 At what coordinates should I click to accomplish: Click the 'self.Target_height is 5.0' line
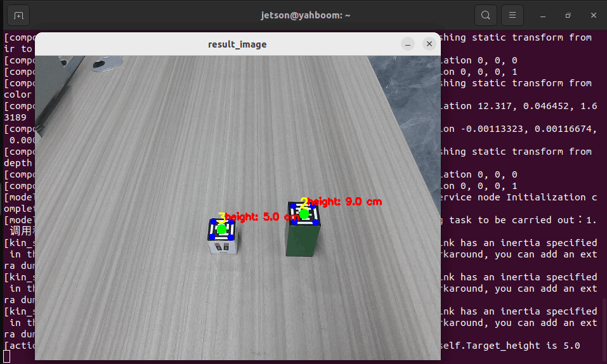click(x=510, y=346)
